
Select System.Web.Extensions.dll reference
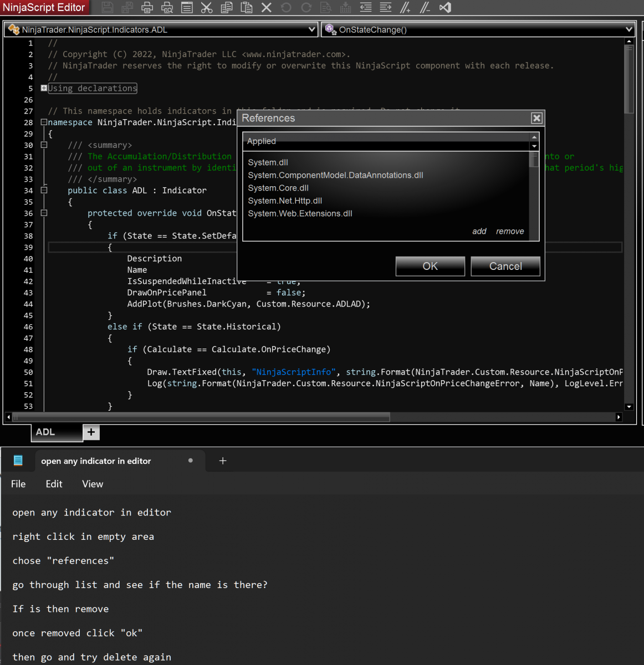[300, 213]
